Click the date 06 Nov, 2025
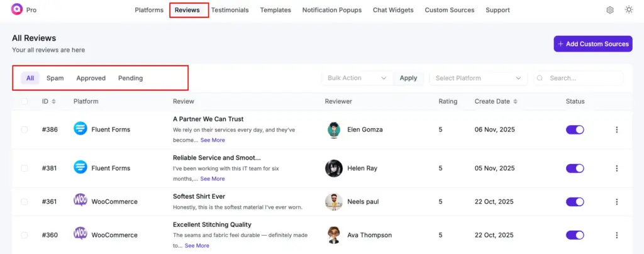The image size is (644, 254). pyautogui.click(x=495, y=130)
